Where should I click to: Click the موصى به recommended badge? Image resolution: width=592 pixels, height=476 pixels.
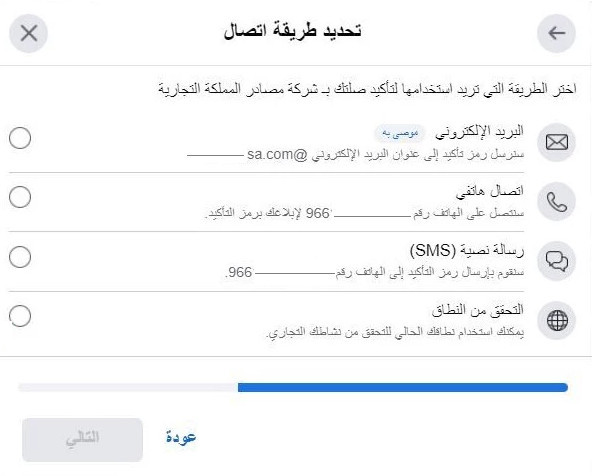point(399,133)
